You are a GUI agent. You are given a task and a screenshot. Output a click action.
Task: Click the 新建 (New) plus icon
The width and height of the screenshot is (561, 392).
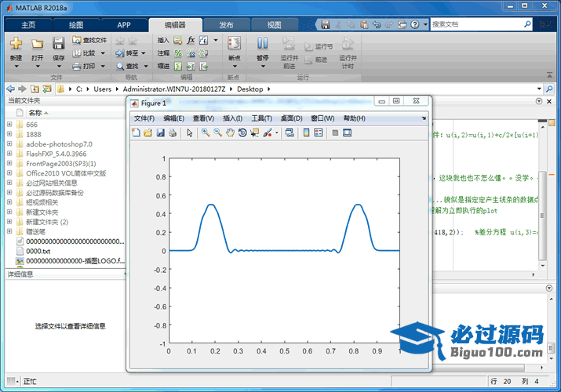[16, 43]
